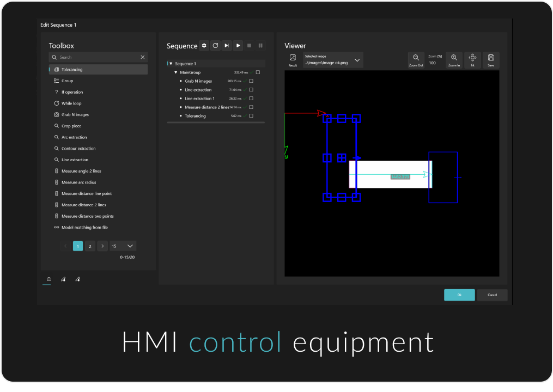Click the stop sequence button

[x=249, y=46]
